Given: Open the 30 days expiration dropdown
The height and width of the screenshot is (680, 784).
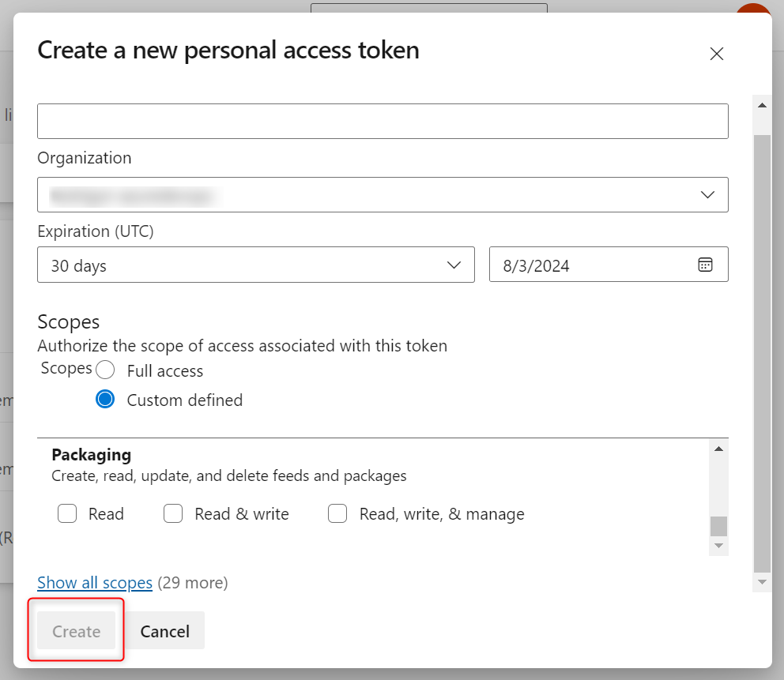Looking at the screenshot, I should (255, 265).
